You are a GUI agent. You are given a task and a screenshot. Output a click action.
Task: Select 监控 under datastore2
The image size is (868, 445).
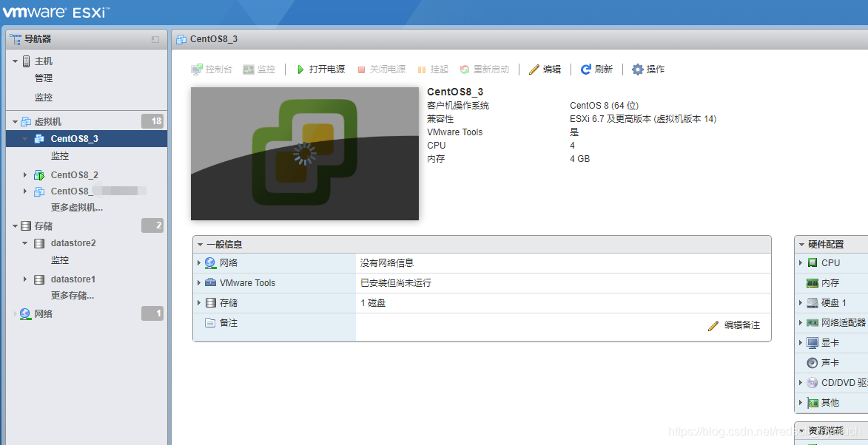[x=60, y=259]
